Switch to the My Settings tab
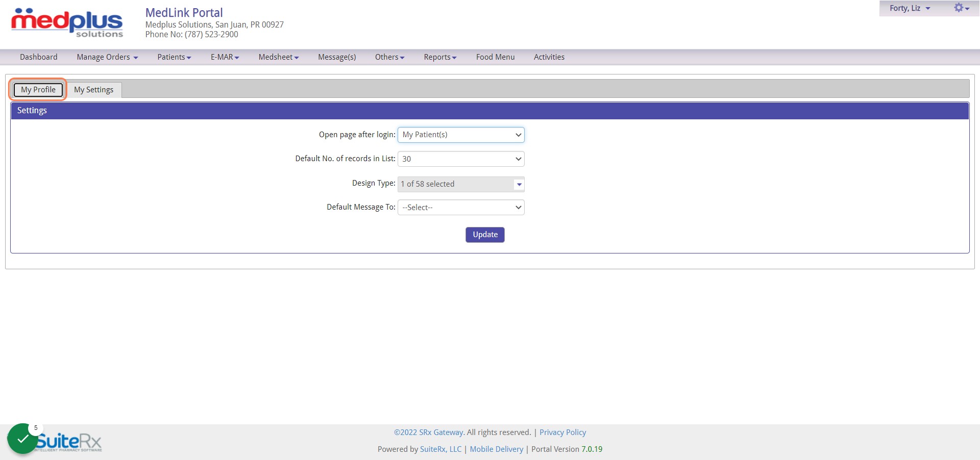Viewport: 980px width, 460px height. pos(94,90)
